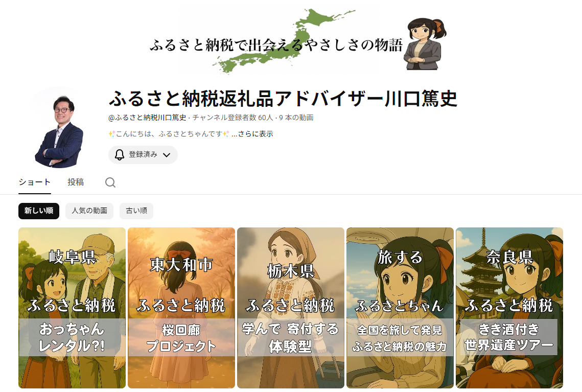Switch to the ショート tab
Image resolution: width=582 pixels, height=392 pixels.
pyautogui.click(x=35, y=182)
